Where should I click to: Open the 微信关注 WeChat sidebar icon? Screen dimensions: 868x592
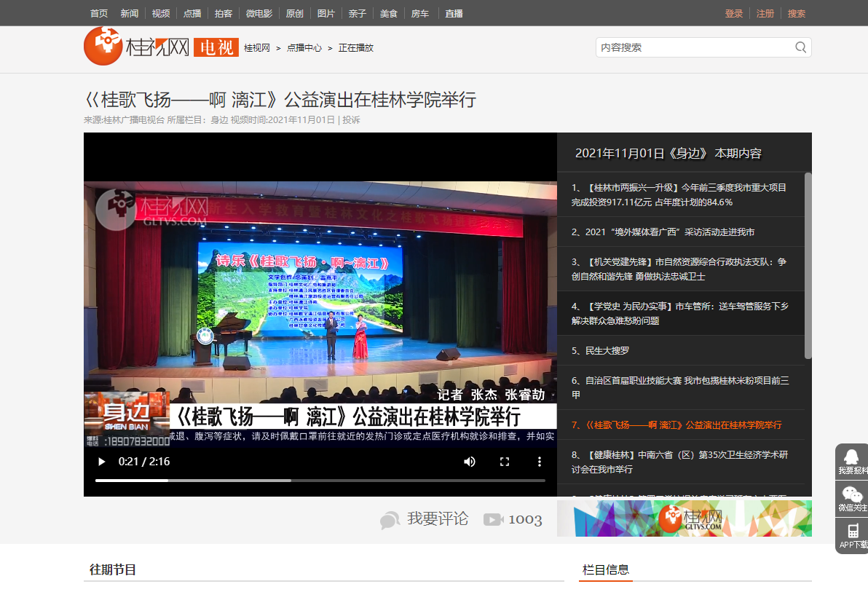point(851,499)
